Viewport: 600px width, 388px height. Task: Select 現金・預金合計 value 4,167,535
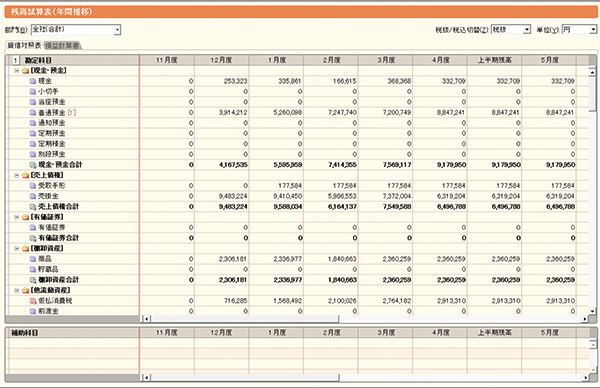tap(233, 165)
